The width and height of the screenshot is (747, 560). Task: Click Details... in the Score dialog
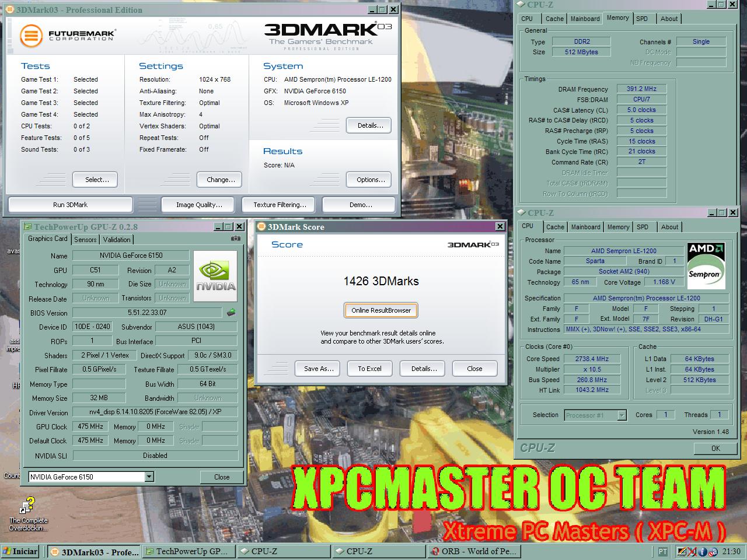[422, 369]
